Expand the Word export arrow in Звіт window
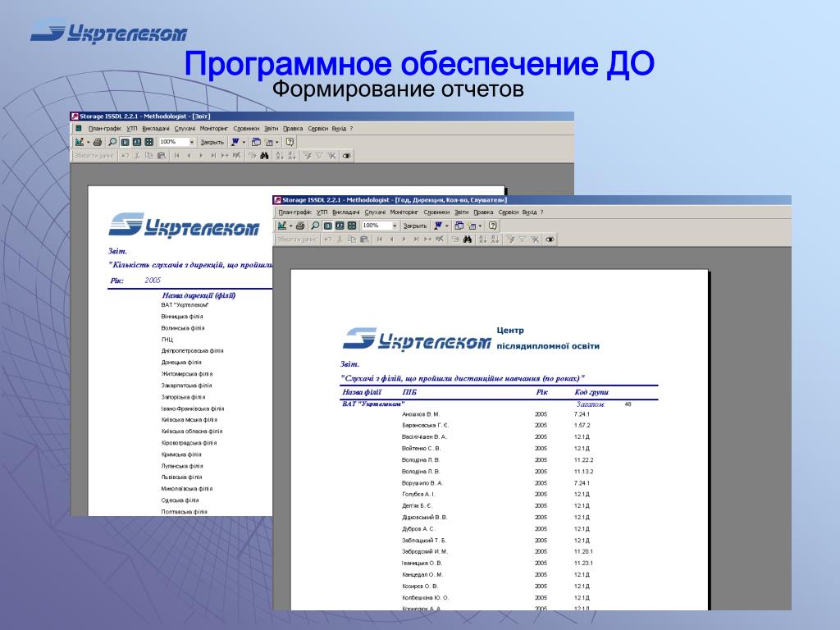This screenshot has height=630, width=840. pyautogui.click(x=244, y=143)
